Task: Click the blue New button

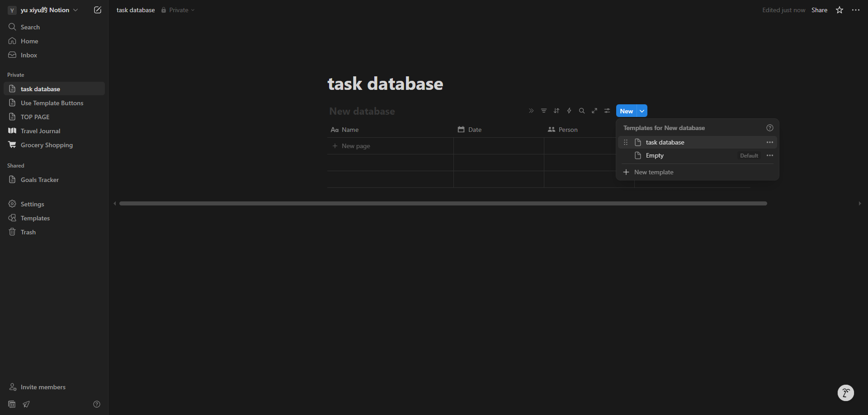Action: point(626,111)
